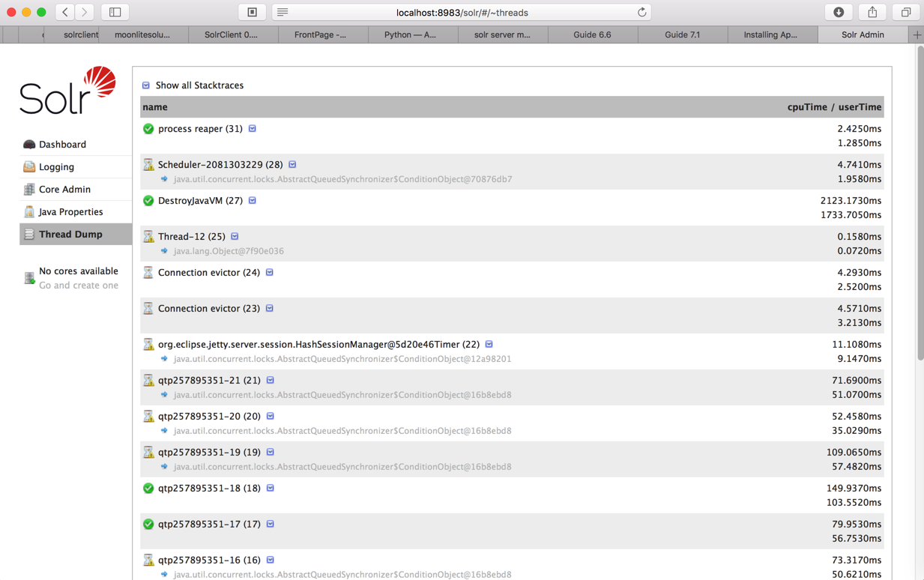Click the 2123.1730ms cpuTime value
The image size is (924, 580).
point(851,201)
